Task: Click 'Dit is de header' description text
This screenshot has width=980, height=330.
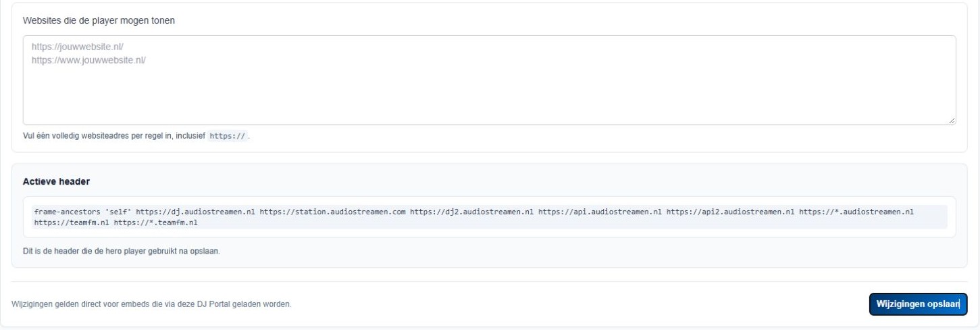Action: click(x=122, y=252)
